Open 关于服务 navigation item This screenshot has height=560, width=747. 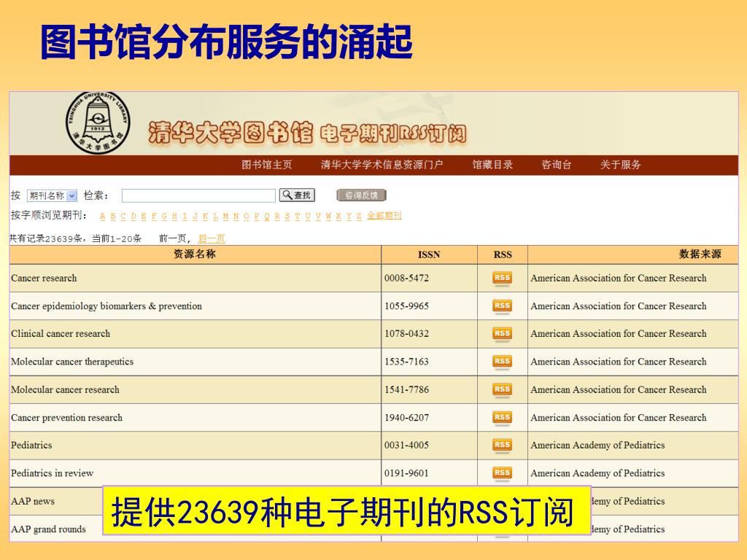click(x=620, y=165)
